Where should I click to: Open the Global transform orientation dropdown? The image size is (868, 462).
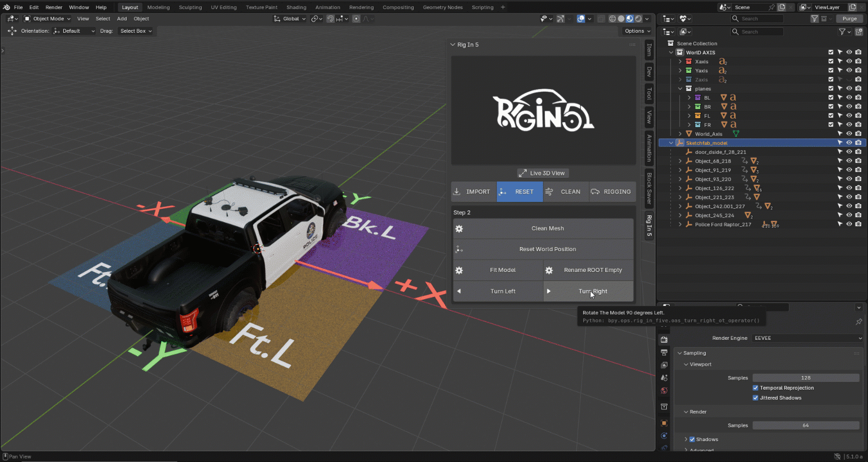[x=290, y=19]
